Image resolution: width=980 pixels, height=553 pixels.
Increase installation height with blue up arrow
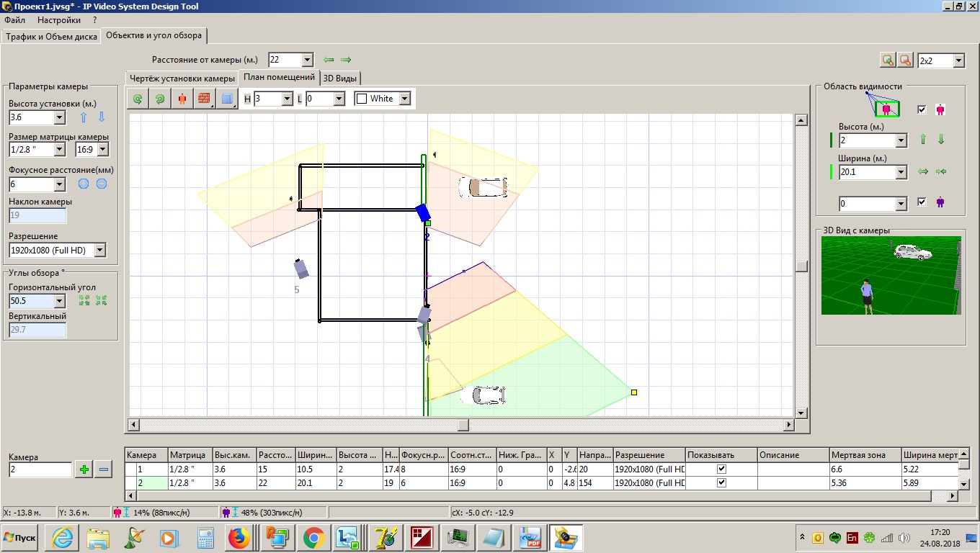click(x=84, y=117)
